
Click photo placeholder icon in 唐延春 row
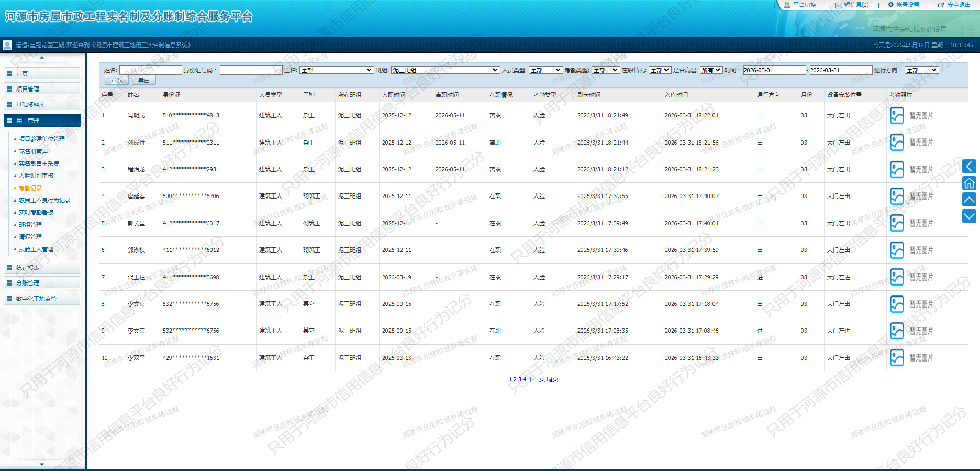point(897,196)
